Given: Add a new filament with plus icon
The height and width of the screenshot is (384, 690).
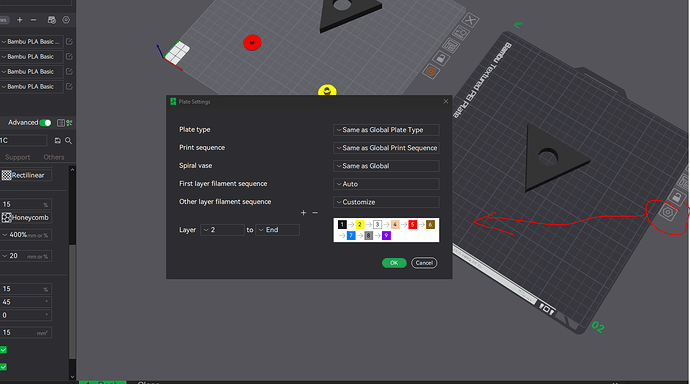Looking at the screenshot, I should 19,20.
